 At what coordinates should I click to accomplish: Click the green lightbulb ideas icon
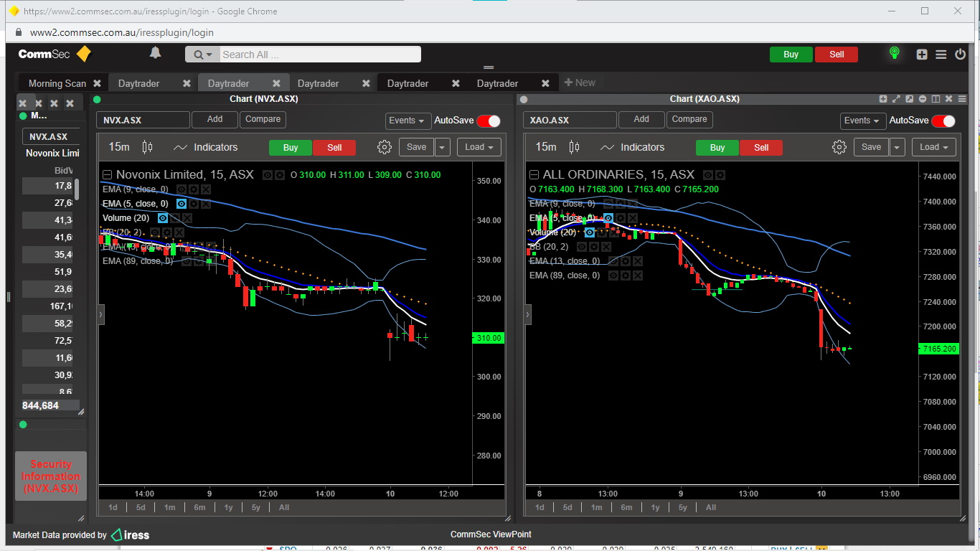pos(894,53)
